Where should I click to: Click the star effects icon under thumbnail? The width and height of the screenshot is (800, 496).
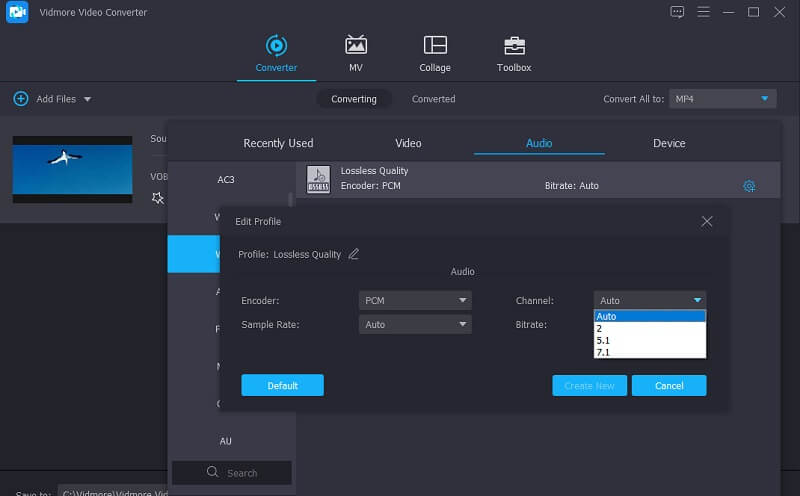point(157,198)
